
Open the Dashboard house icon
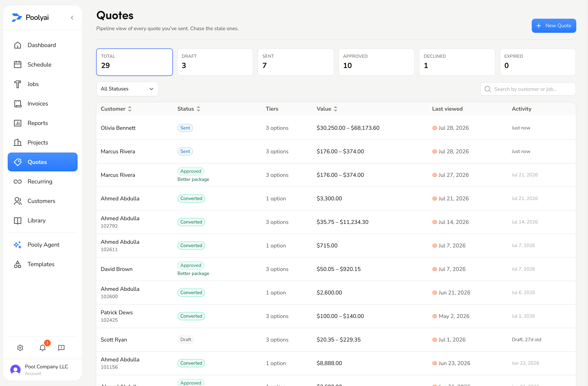pyautogui.click(x=17, y=45)
